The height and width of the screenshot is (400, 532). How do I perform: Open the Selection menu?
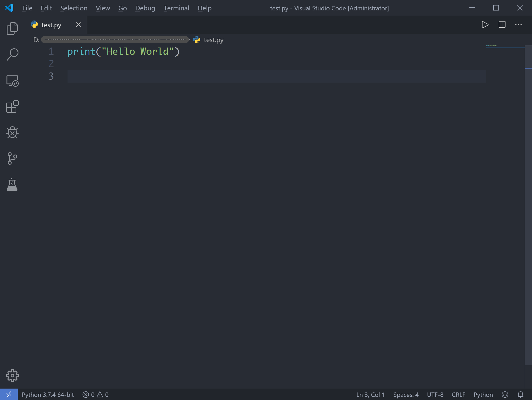click(74, 8)
